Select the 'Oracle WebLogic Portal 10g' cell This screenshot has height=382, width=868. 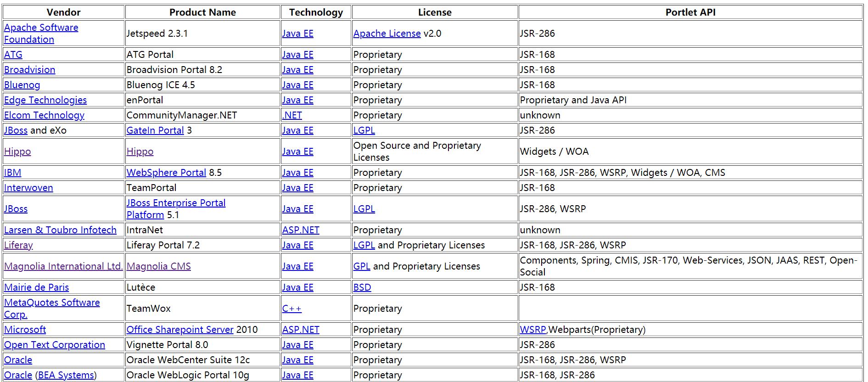coord(202,375)
